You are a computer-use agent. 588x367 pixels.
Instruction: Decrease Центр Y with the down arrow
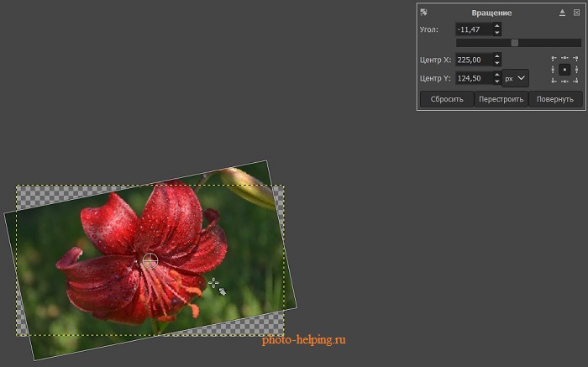point(497,81)
